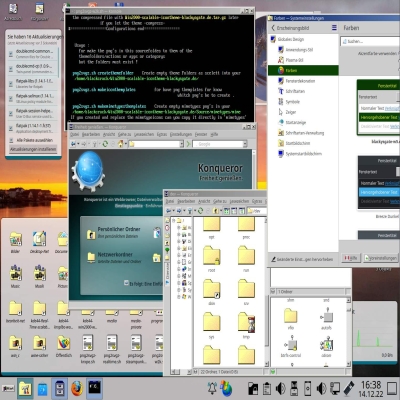Screen dimensions: 400x400
Task: Click the 'Aktualisierungen installieren' button
Action: click(x=33, y=149)
